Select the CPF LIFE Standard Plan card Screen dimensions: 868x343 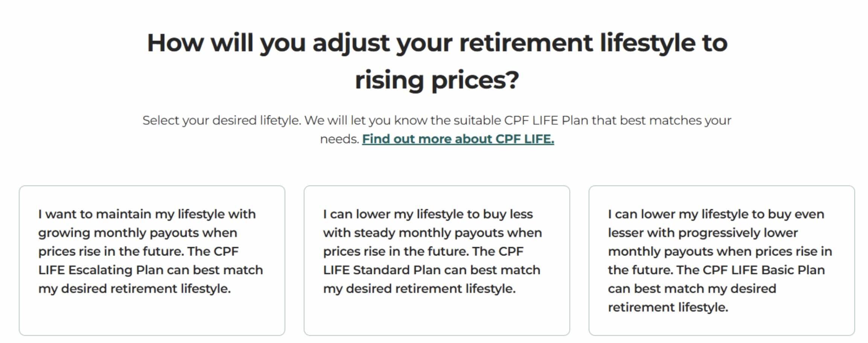click(x=437, y=260)
